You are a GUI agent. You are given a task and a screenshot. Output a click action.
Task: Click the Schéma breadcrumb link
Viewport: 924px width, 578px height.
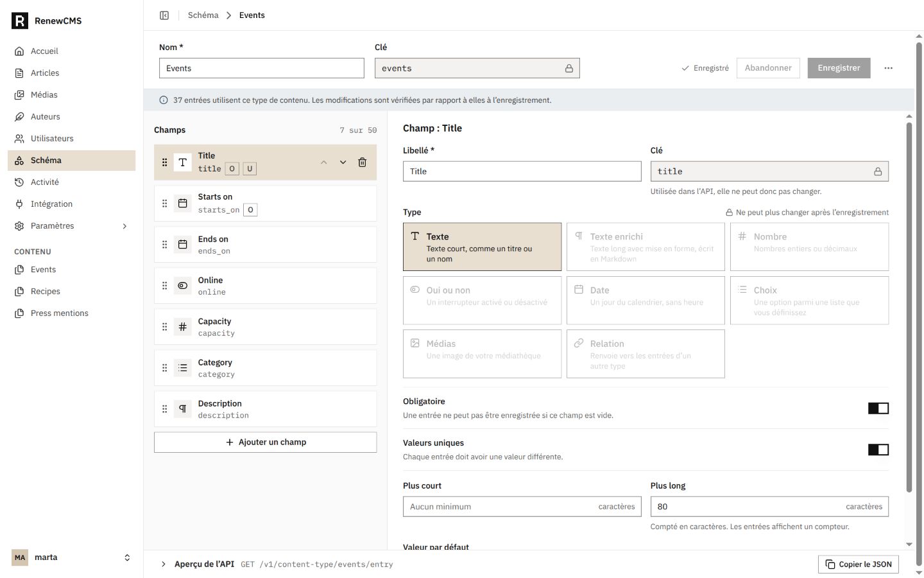pos(203,15)
